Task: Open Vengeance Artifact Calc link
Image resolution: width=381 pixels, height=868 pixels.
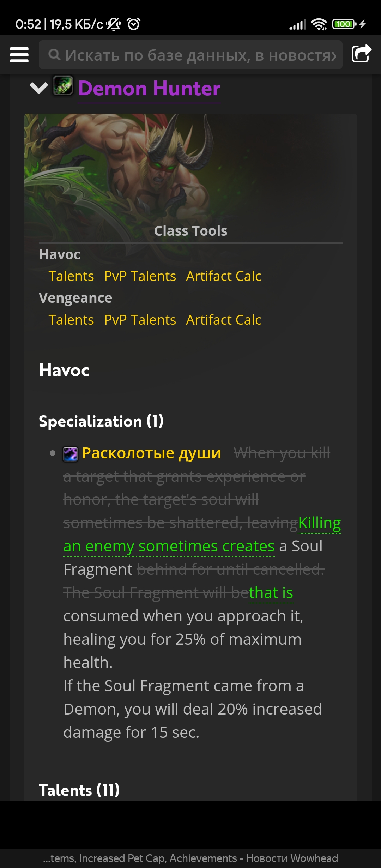Action: 224,320
